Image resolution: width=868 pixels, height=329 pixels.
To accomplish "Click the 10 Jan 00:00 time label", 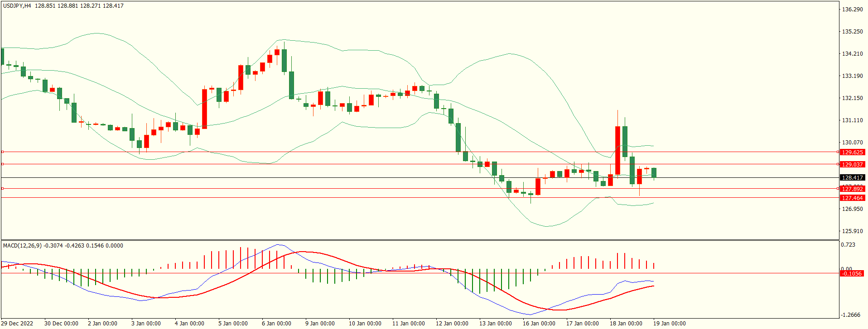I will (x=365, y=324).
